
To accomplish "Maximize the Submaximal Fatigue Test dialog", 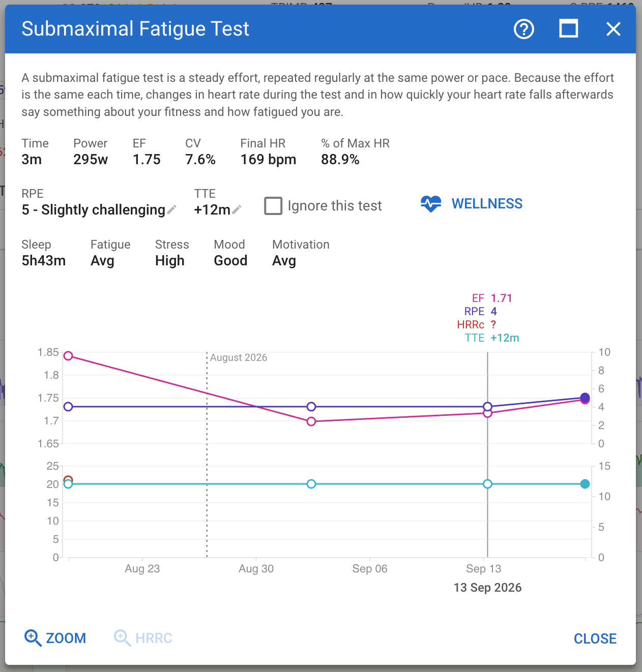I will coord(569,29).
